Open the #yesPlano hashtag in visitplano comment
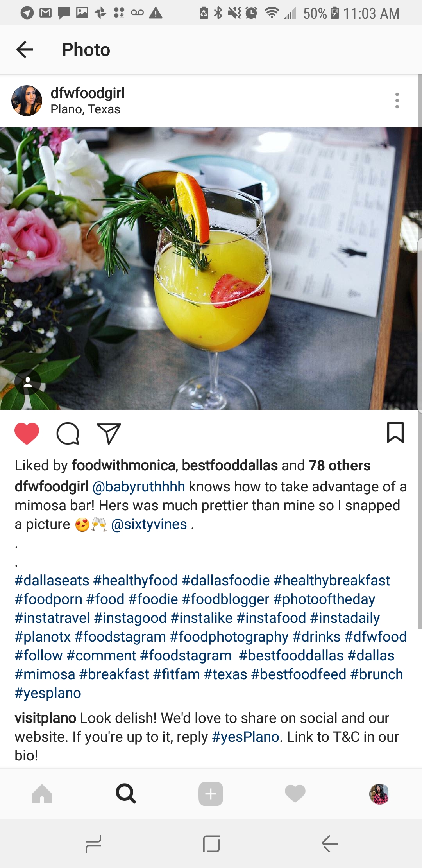This screenshot has width=422, height=868. (x=245, y=737)
